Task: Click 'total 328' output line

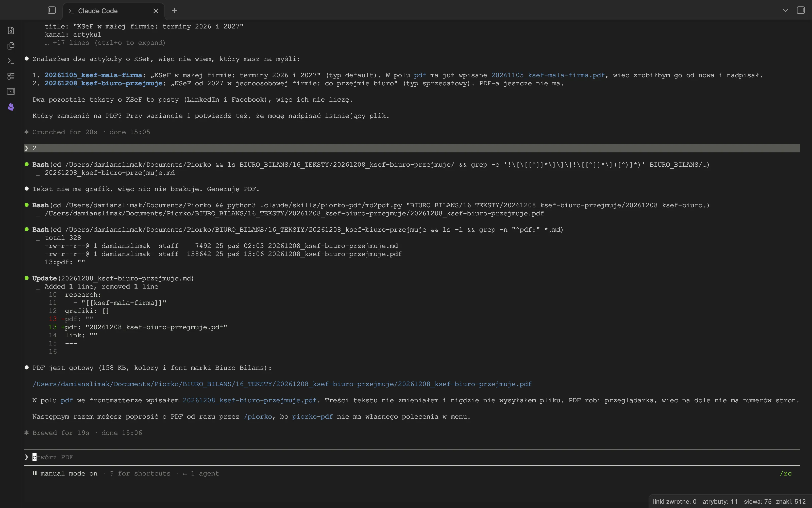Action: coord(63,237)
